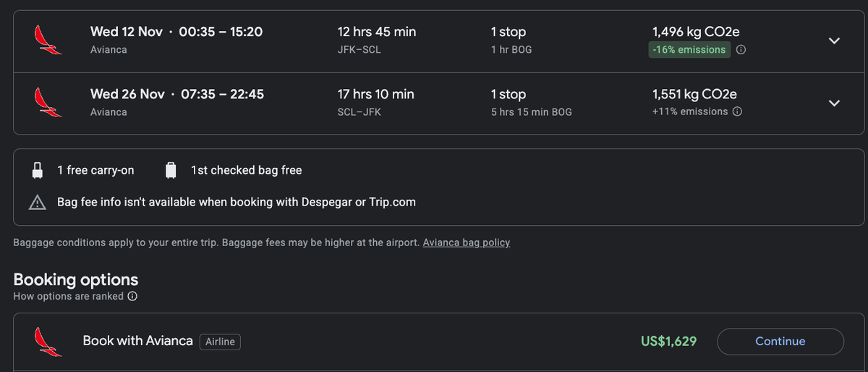Open info icon next to -16% emissions
Screen dimensions: 868x372
tap(741, 50)
